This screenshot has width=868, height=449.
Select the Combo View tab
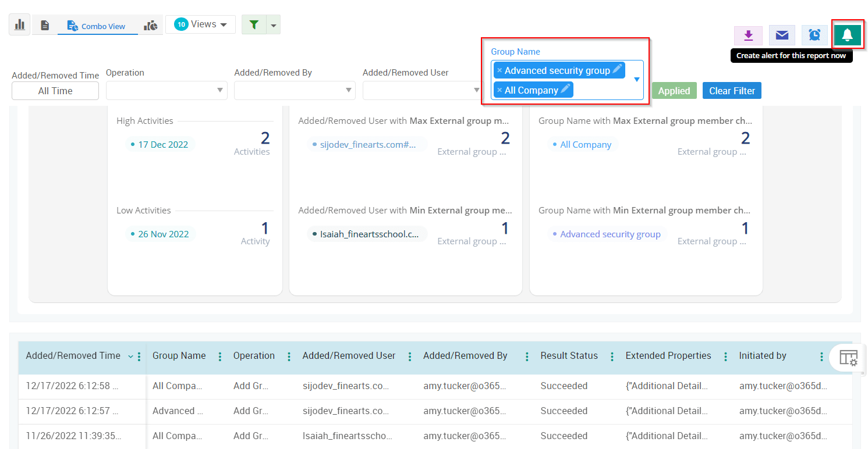pyautogui.click(x=97, y=26)
